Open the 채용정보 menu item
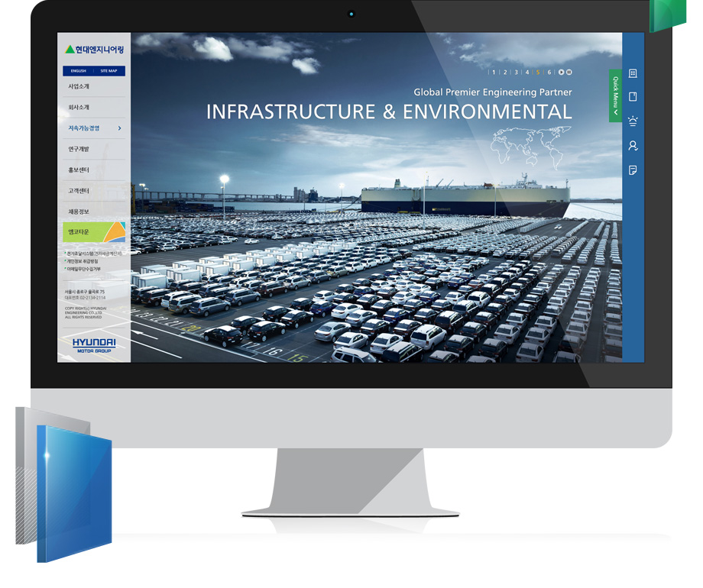703x588 pixels. 79,212
